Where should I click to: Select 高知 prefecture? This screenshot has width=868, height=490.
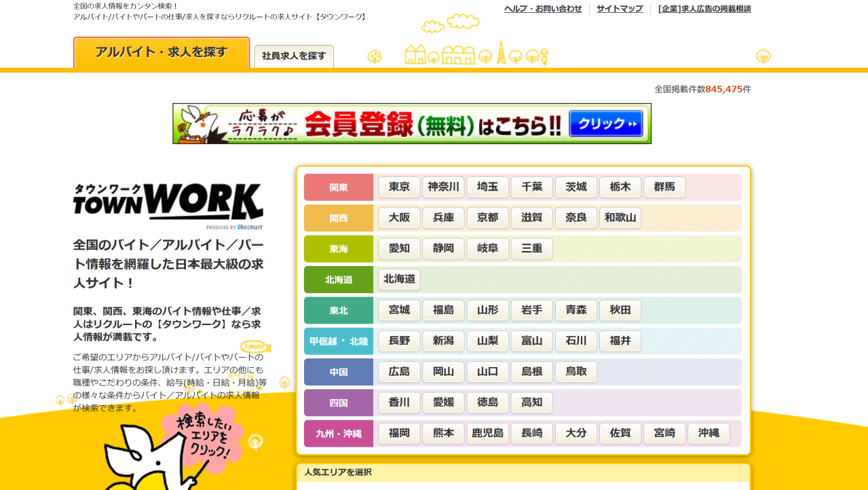(531, 402)
